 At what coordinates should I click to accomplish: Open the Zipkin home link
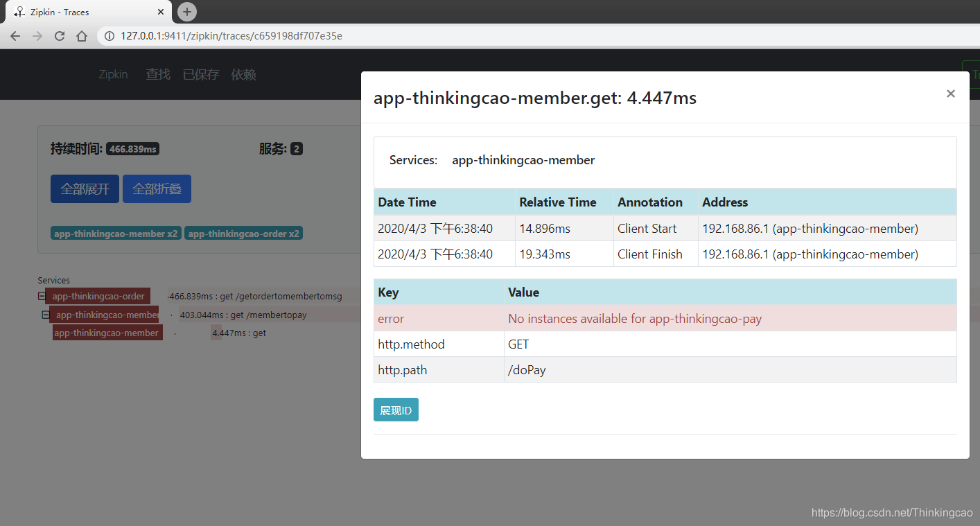tap(113, 74)
